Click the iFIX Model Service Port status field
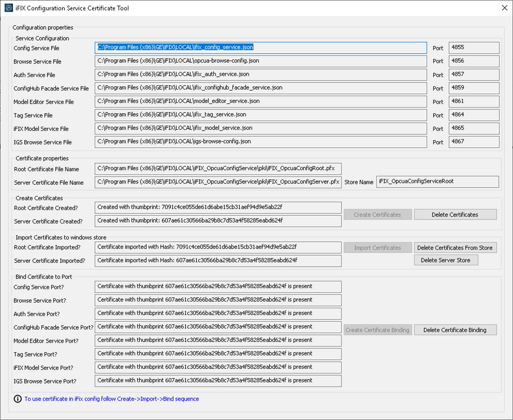 pyautogui.click(x=218, y=367)
